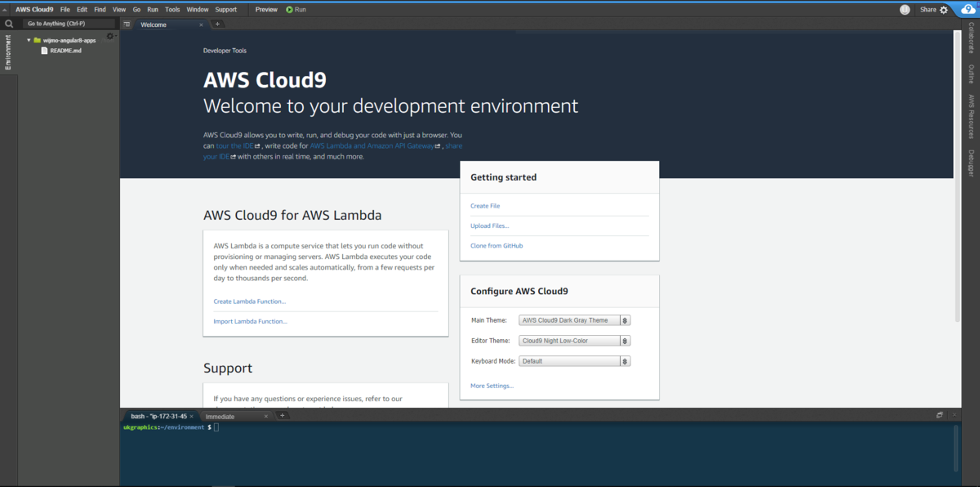The width and height of the screenshot is (980, 487).
Task: Open the Main Theme dropdown
Action: click(575, 320)
